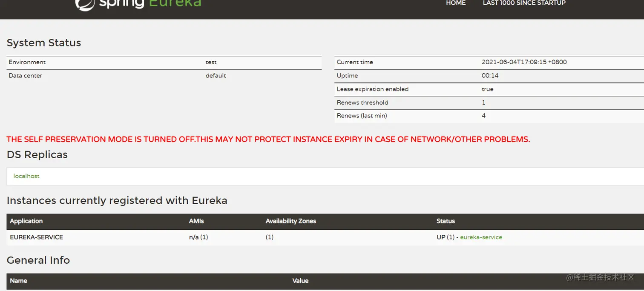Open the HOME navigation item
The image size is (644, 291).
pyautogui.click(x=456, y=3)
